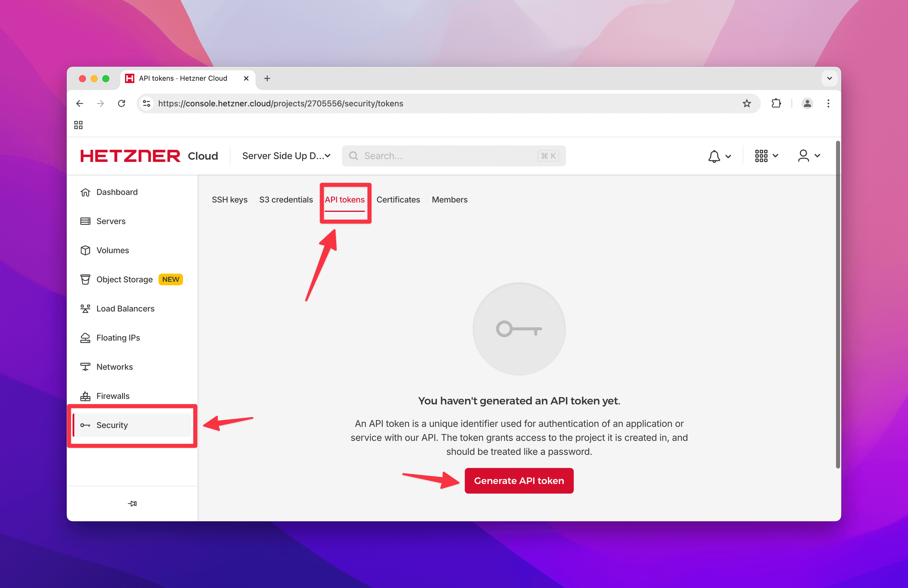Open the Members tab
This screenshot has height=588, width=908.
click(x=449, y=198)
